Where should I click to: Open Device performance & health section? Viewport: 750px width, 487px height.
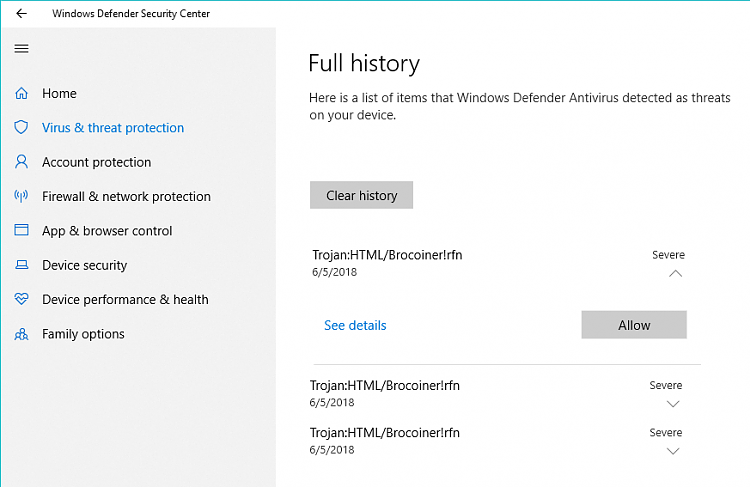125,299
